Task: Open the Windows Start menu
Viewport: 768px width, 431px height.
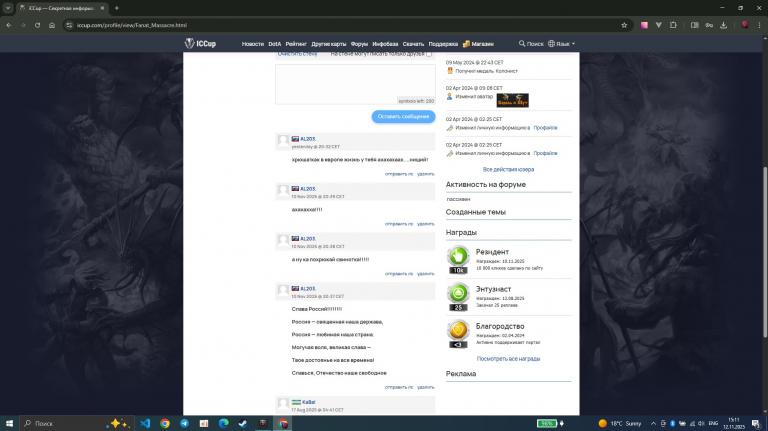Action: coord(9,423)
